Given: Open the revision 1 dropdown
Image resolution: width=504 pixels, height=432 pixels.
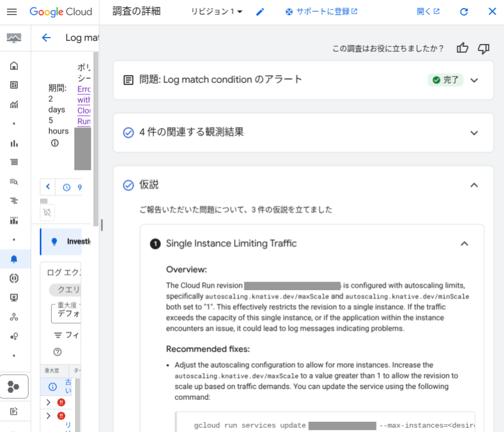Looking at the screenshot, I should pyautogui.click(x=216, y=12).
